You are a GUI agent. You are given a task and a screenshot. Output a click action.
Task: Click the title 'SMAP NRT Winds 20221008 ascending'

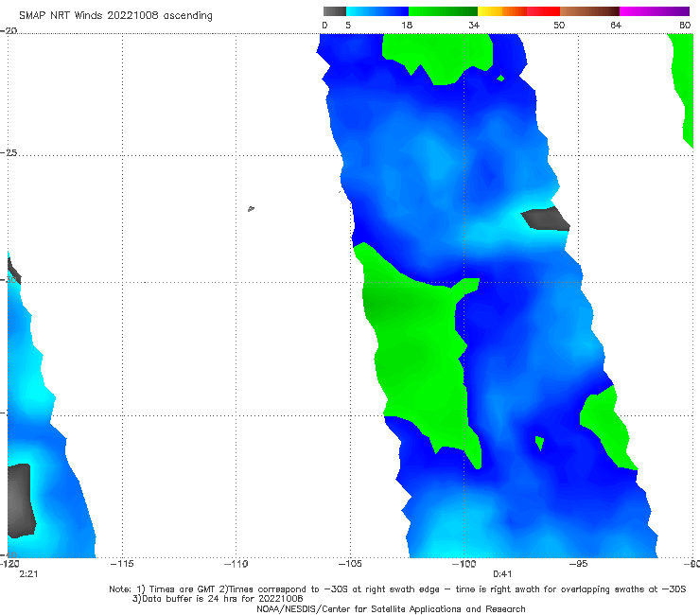pos(115,16)
